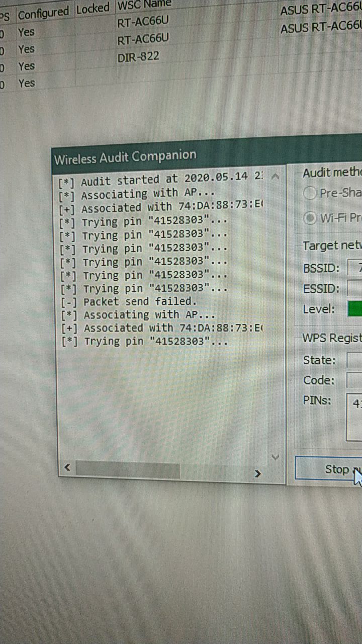The height and width of the screenshot is (644, 362).
Task: Click the log scroll-left arrow
Action: pos(67,468)
